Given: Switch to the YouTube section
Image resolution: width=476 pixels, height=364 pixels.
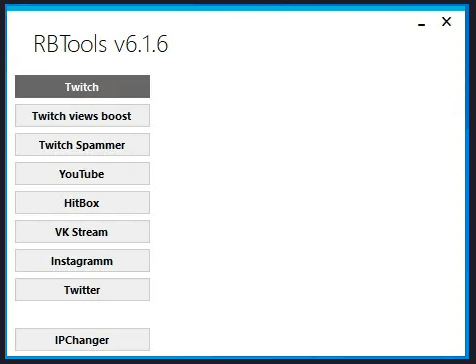Looking at the screenshot, I should [82, 174].
